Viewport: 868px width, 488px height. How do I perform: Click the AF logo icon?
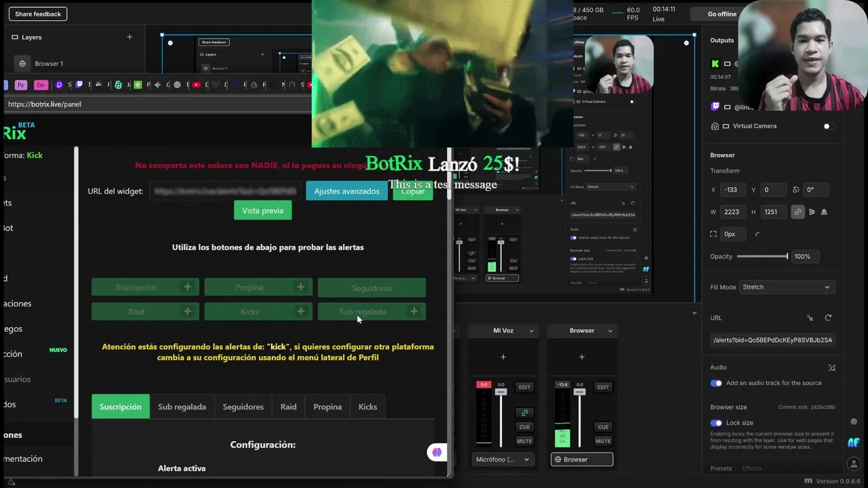coord(854,443)
